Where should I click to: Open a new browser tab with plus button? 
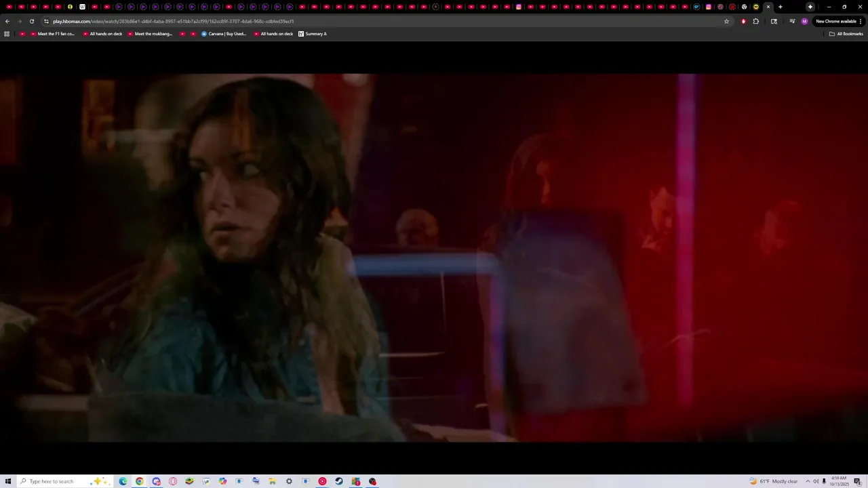pyautogui.click(x=781, y=7)
